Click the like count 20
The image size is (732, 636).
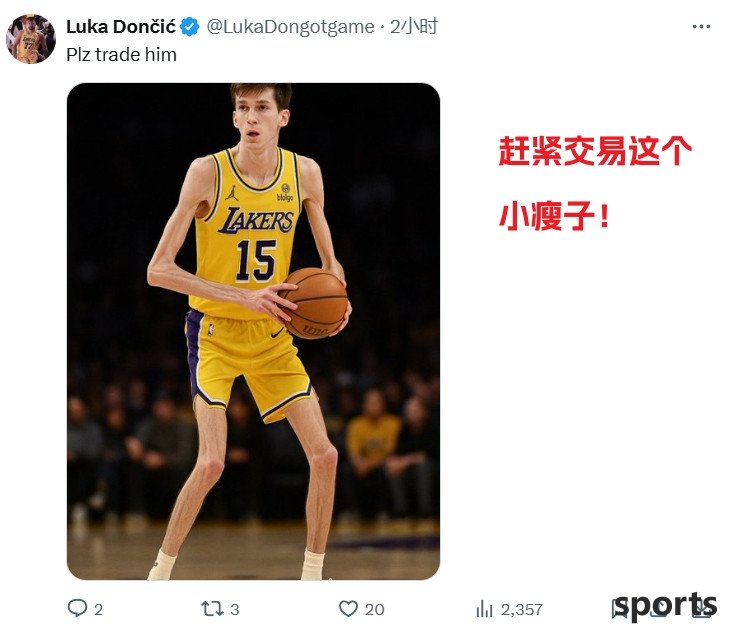tap(374, 609)
